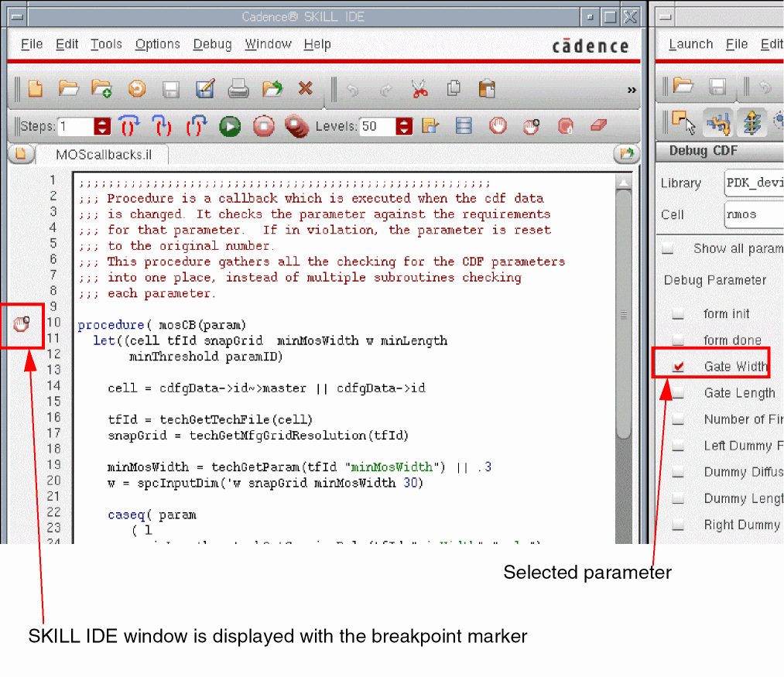Viewport: 784px width, 677px height.
Task: Expand the toolbar overflow chevron
Action: [631, 90]
